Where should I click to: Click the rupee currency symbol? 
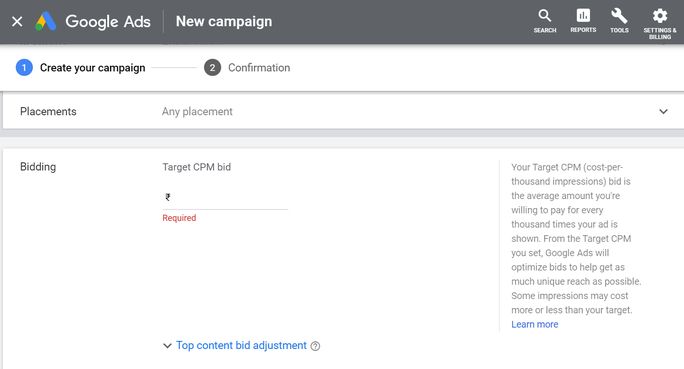pyautogui.click(x=168, y=197)
